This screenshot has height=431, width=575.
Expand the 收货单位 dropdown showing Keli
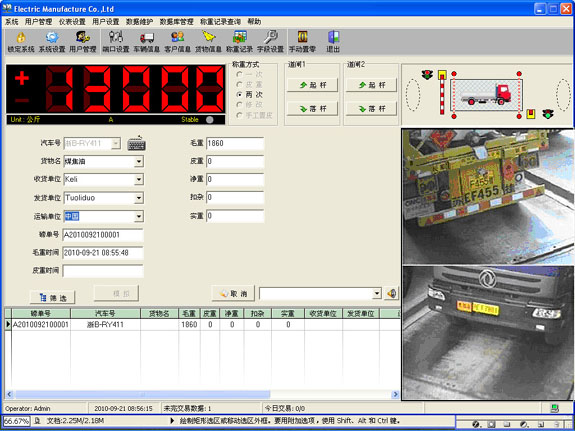coord(139,179)
